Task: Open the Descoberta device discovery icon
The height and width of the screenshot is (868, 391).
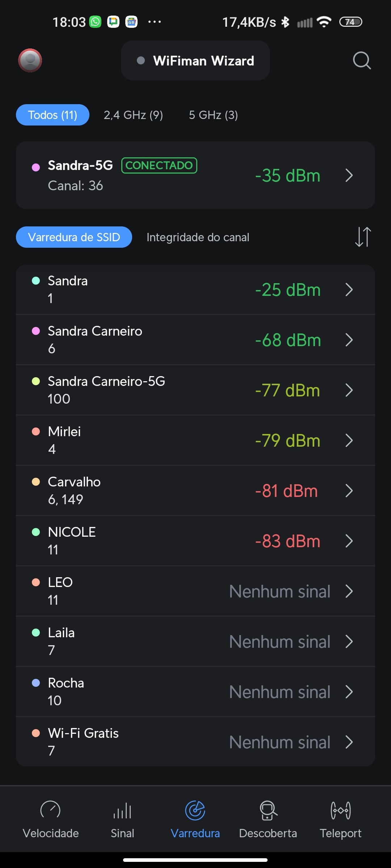Action: click(x=268, y=810)
